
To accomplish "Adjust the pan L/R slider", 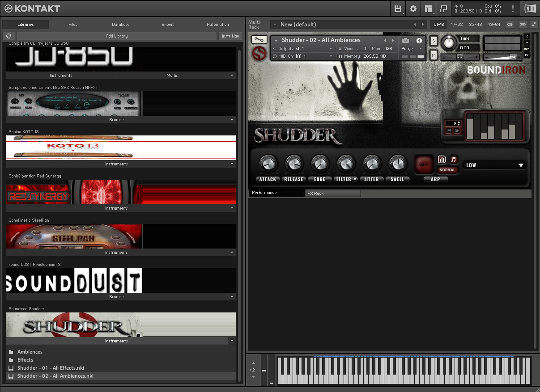I will click(x=460, y=57).
